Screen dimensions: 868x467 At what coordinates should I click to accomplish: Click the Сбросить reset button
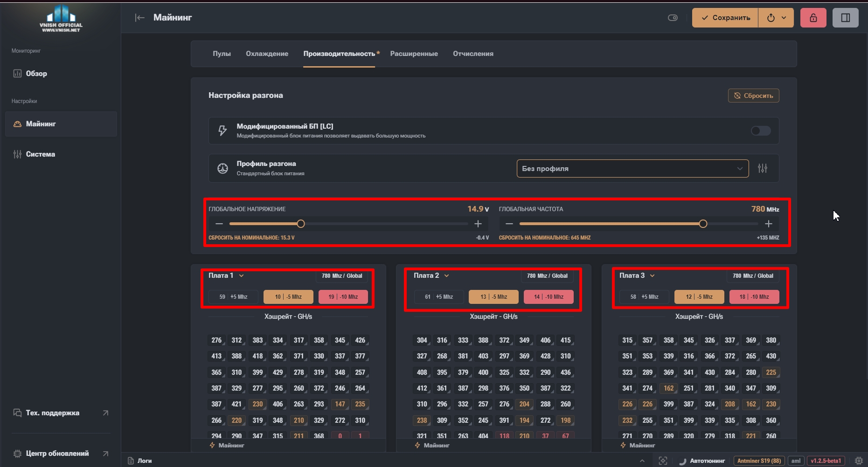click(x=753, y=96)
